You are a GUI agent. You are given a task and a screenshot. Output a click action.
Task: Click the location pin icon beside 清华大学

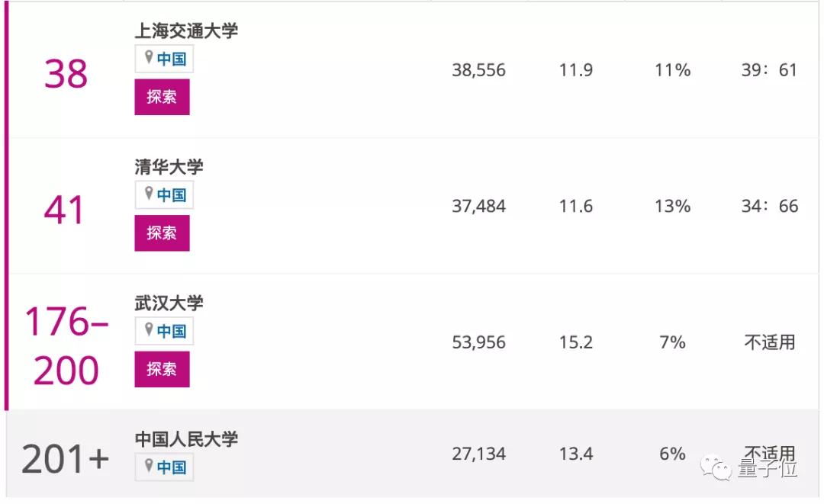pos(150,195)
